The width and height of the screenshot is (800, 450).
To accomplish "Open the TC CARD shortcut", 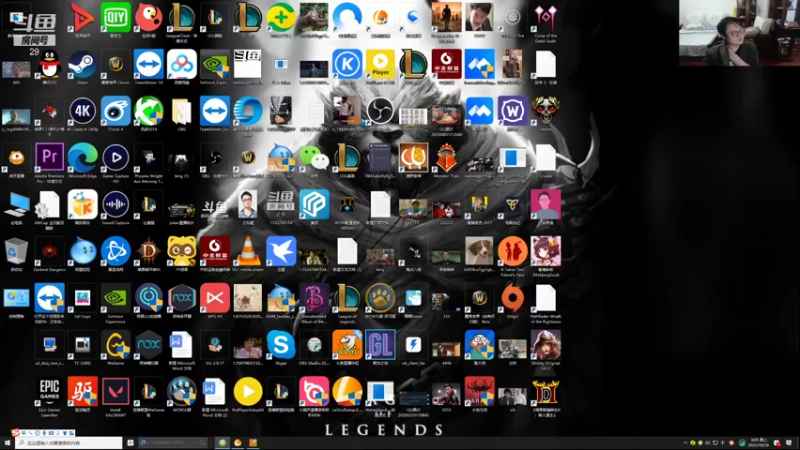I will pyautogui.click(x=82, y=344).
